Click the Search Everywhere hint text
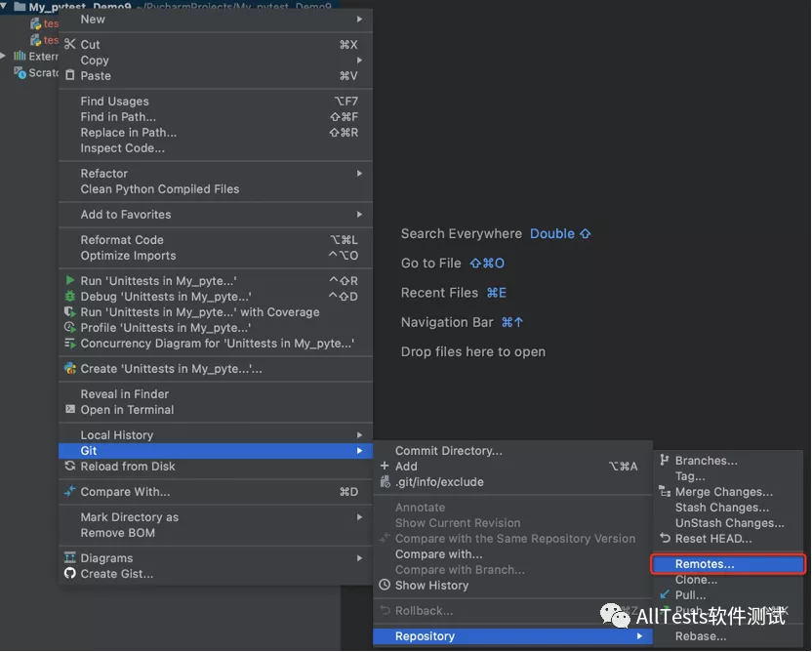 coord(461,233)
